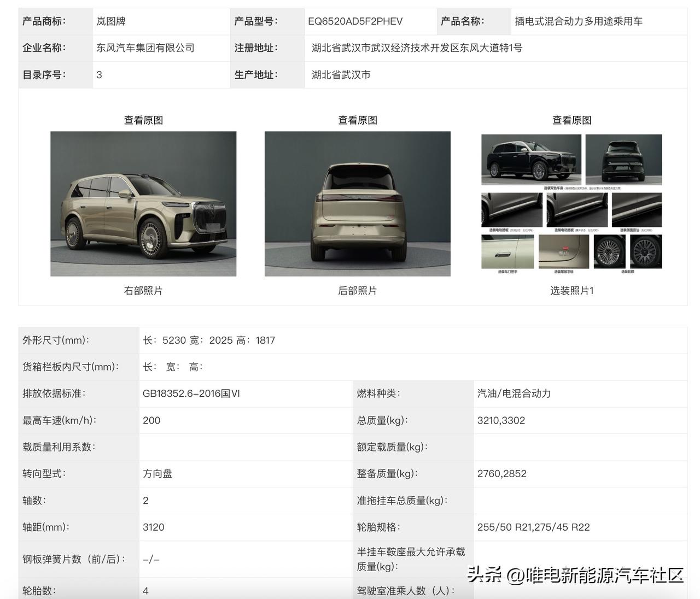
Task: Select the 右部照片 caption
Action: pyautogui.click(x=143, y=291)
